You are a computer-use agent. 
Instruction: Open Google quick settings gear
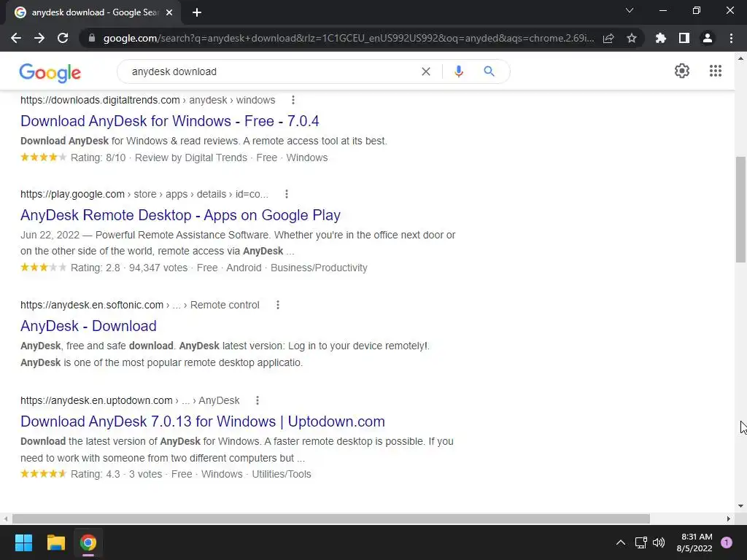(682, 71)
